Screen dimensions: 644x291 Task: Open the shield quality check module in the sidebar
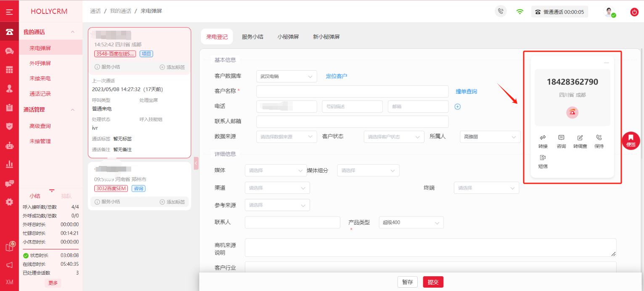click(9, 126)
